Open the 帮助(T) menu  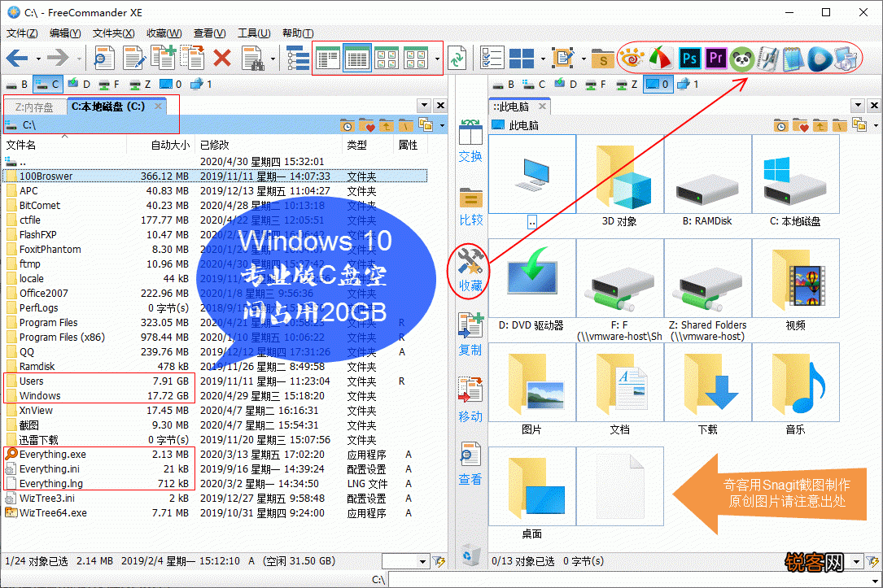pos(298,33)
